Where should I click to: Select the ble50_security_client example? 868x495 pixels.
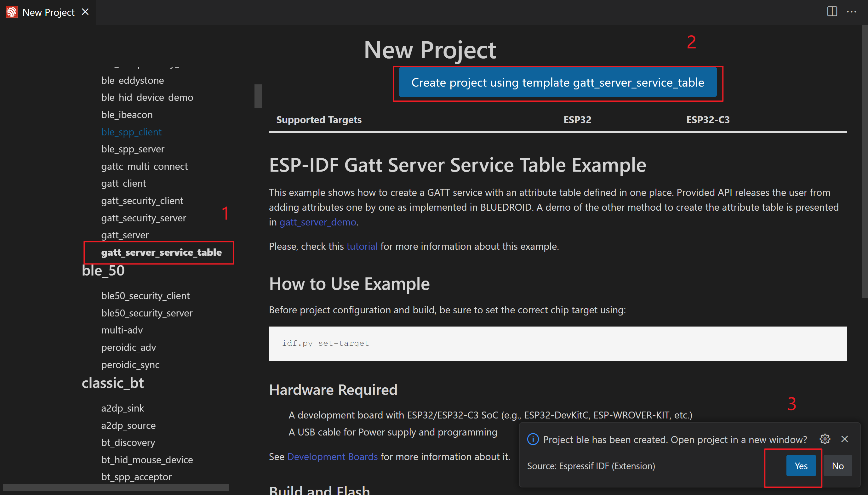145,296
